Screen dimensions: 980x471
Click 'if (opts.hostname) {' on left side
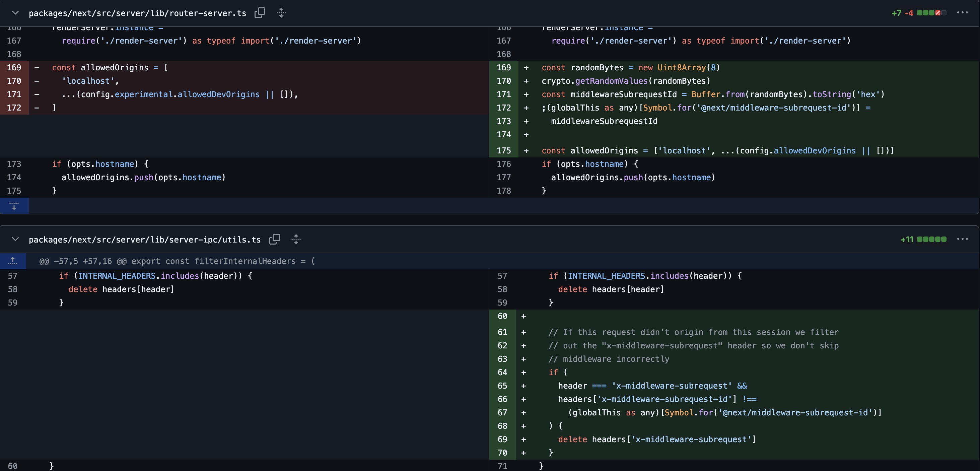pos(100,163)
